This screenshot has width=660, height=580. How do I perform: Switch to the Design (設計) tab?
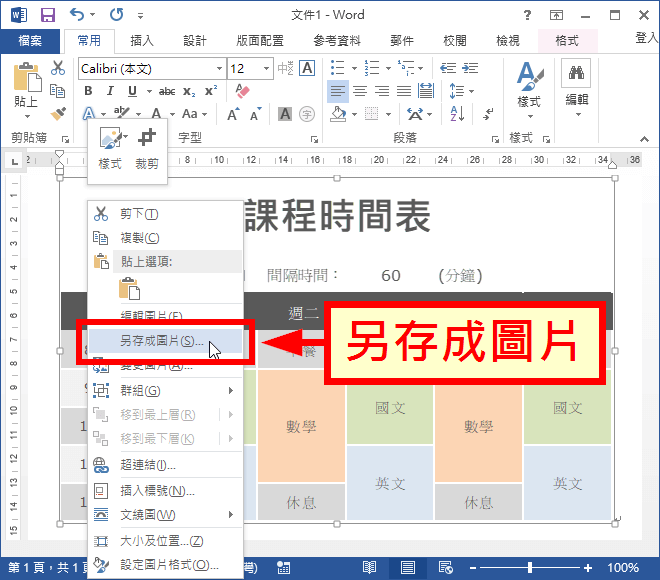tap(195, 41)
